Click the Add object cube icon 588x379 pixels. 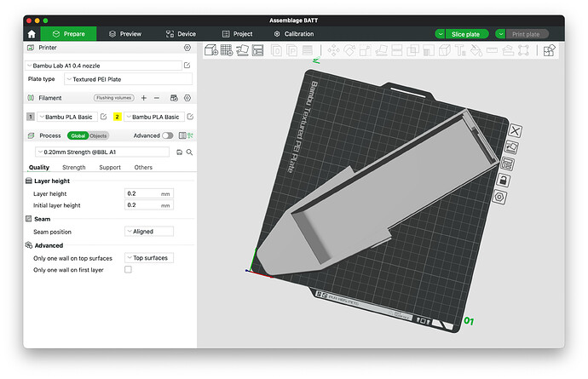(211, 50)
